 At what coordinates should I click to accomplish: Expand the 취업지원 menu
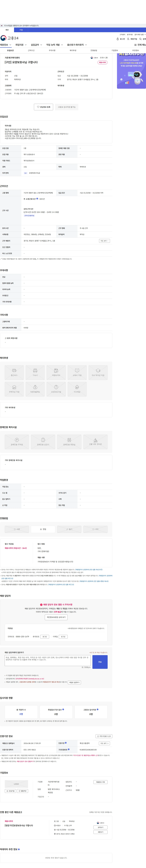21,45
